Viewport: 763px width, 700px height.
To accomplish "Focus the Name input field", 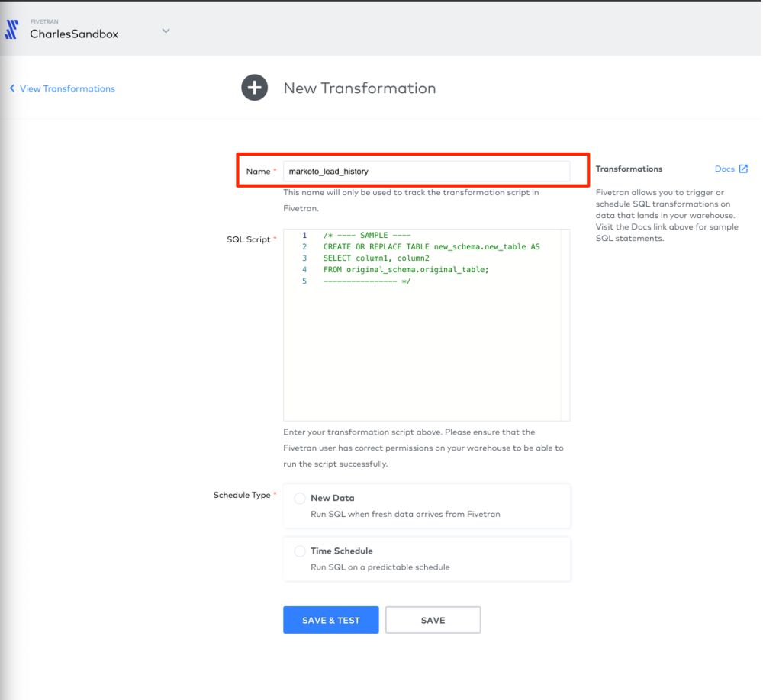I will (427, 172).
